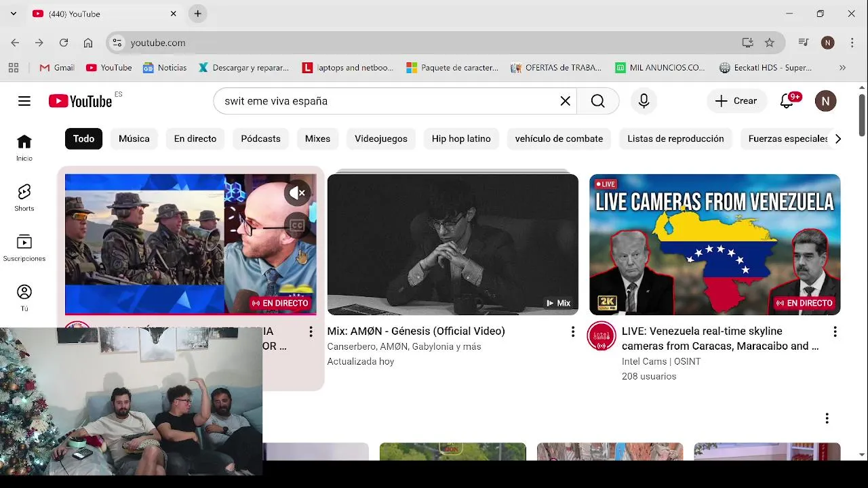
Task: Open Mix: AMØN - Génesis title link
Action: pos(416,331)
